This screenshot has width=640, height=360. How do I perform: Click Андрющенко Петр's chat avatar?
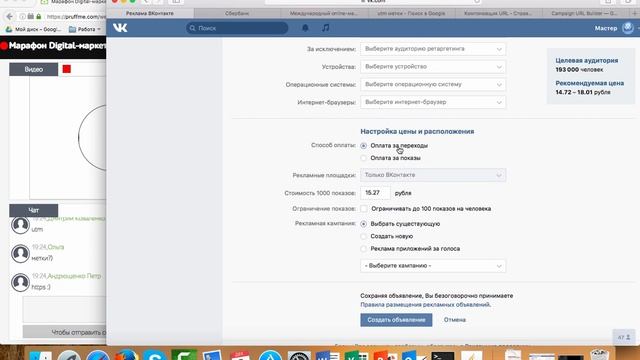pos(20,282)
